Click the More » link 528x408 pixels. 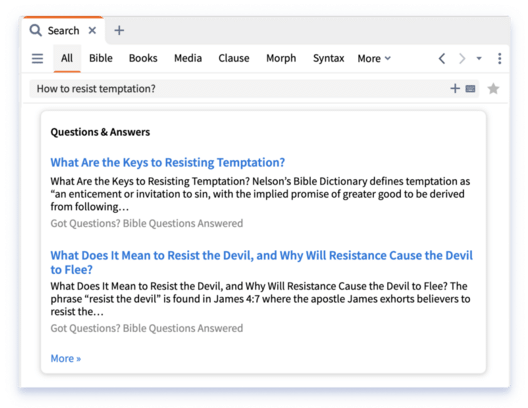(x=66, y=359)
